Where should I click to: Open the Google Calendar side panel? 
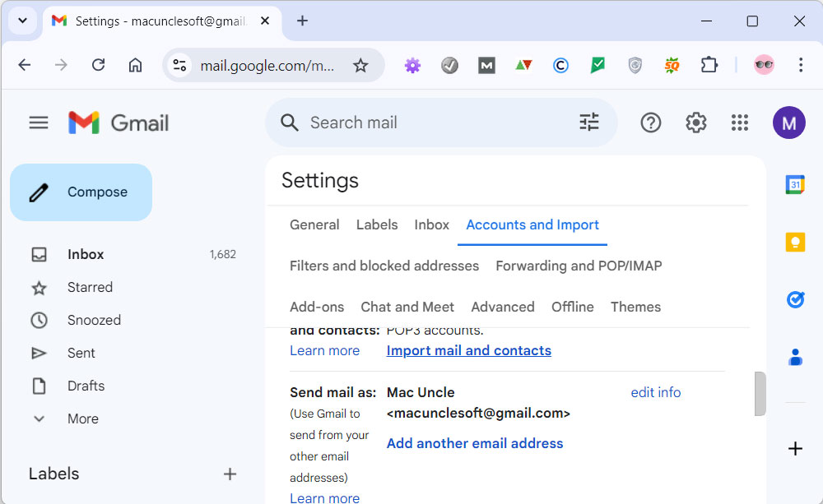794,184
